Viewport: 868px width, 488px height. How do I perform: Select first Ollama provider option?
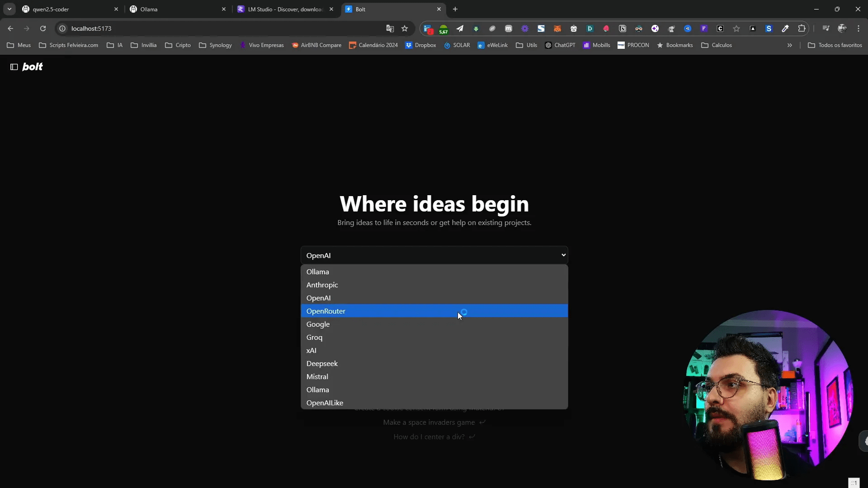(434, 272)
